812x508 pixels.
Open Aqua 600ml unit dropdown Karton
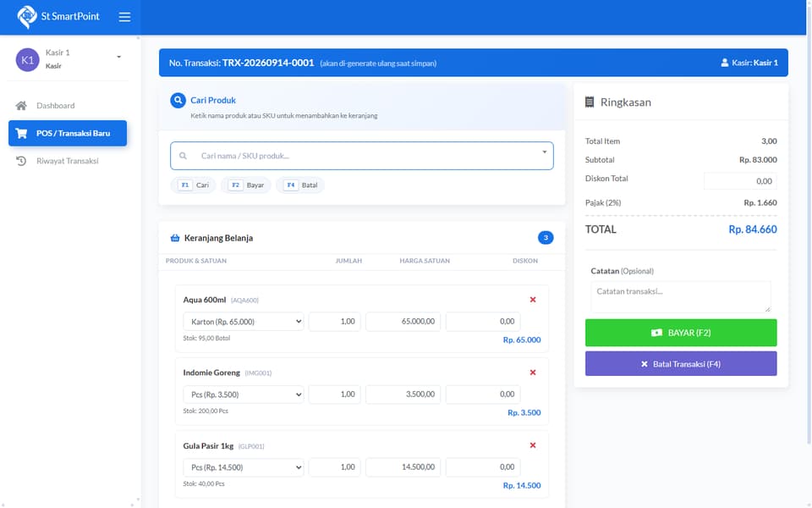[x=244, y=322]
